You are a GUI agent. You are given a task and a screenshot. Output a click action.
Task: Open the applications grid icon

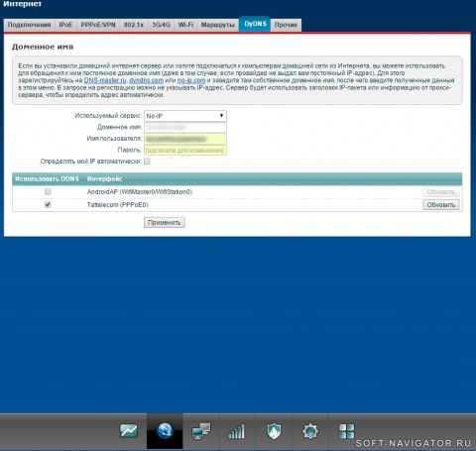[x=346, y=431]
